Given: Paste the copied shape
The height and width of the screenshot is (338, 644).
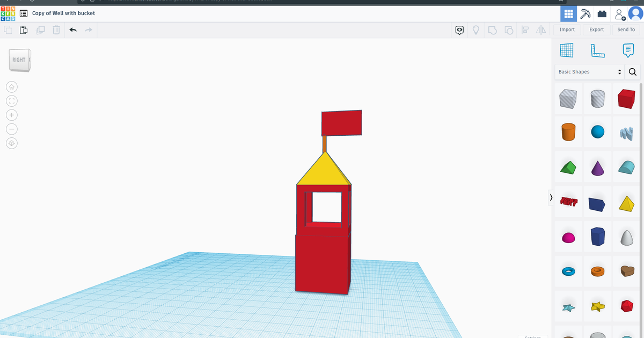Looking at the screenshot, I should coord(24,30).
